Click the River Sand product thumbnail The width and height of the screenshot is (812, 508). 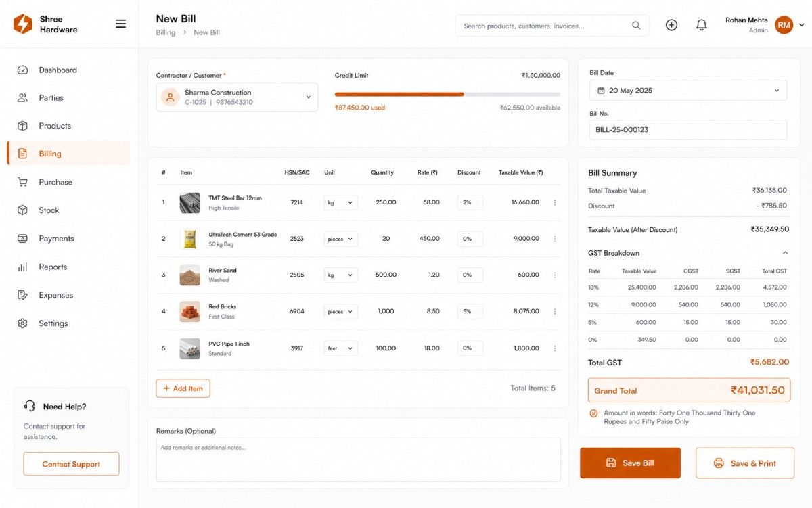click(189, 275)
